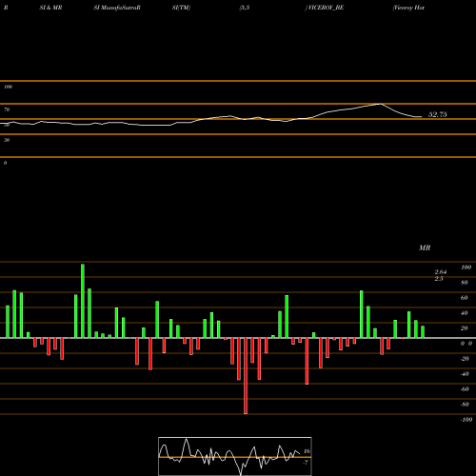Select the VICEROY_BE symbol text in header
The width and height of the screenshot is (476, 476).
pyautogui.click(x=326, y=8)
